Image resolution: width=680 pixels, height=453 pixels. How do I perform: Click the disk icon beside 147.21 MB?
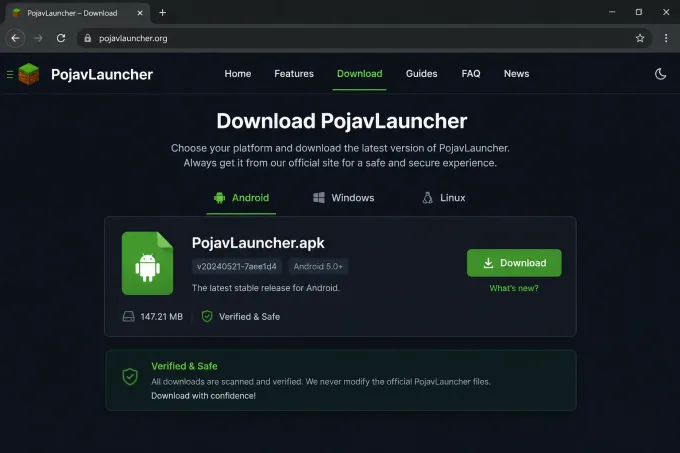(128, 316)
